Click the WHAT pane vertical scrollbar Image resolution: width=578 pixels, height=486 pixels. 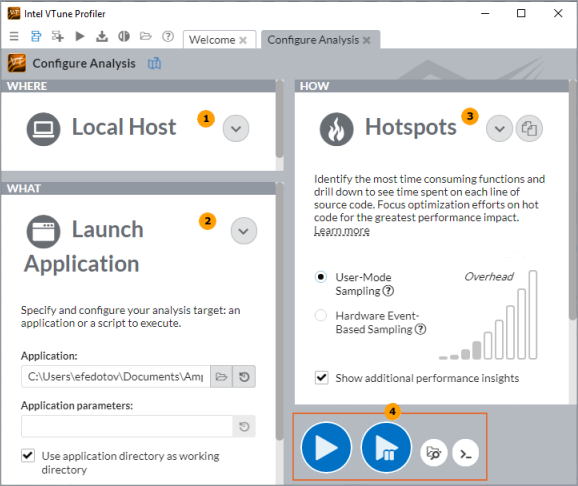[280, 312]
